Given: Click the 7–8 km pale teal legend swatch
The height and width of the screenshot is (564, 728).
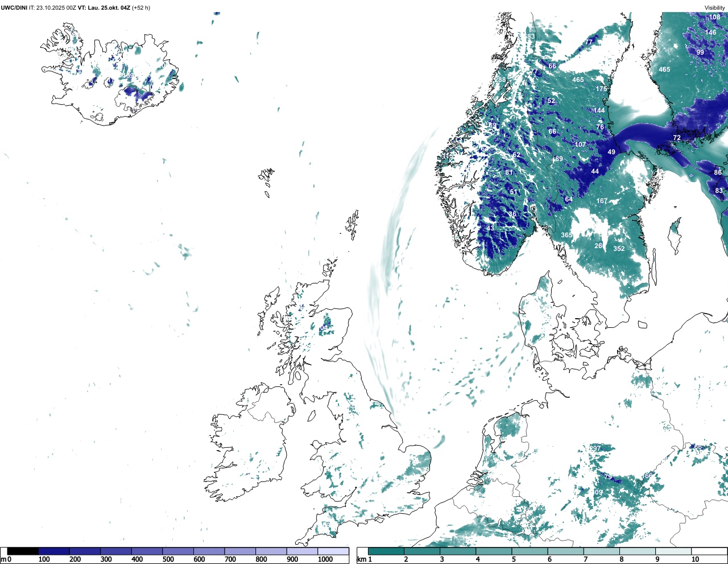Looking at the screenshot, I should pyautogui.click(x=602, y=551).
